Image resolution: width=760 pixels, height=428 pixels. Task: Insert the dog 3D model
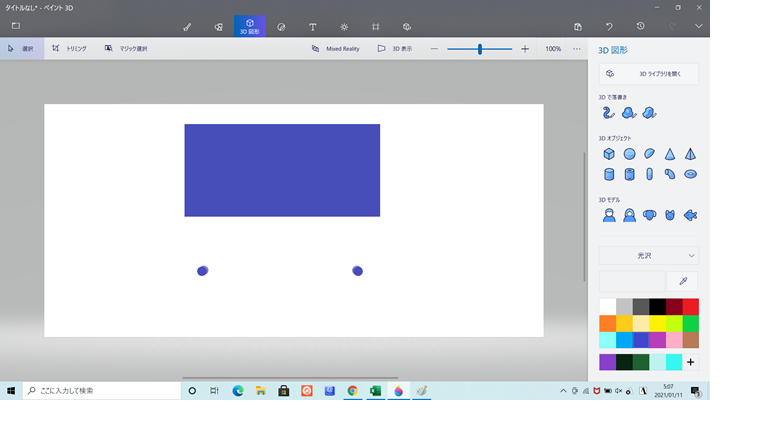[x=649, y=215]
